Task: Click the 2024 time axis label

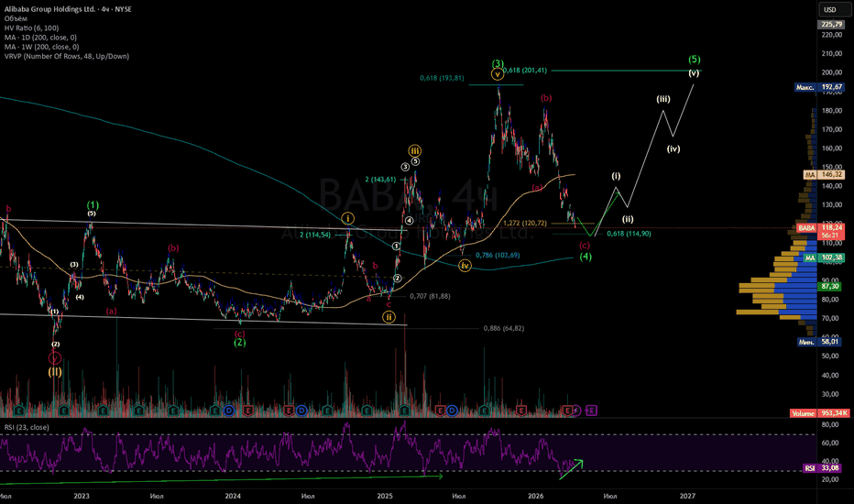Action: 233,496
